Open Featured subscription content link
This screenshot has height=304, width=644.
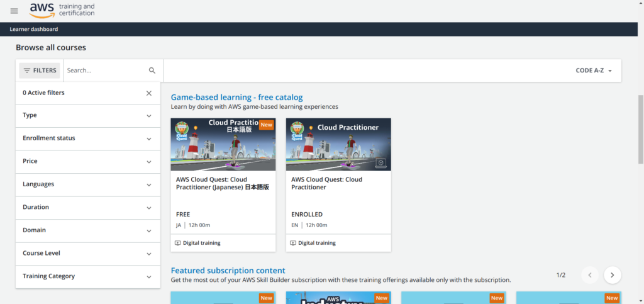click(228, 271)
